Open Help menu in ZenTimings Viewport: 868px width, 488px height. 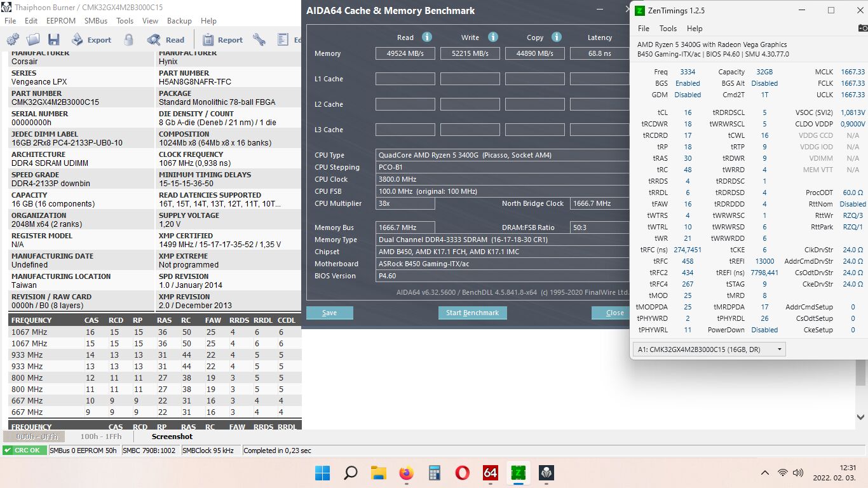click(695, 28)
